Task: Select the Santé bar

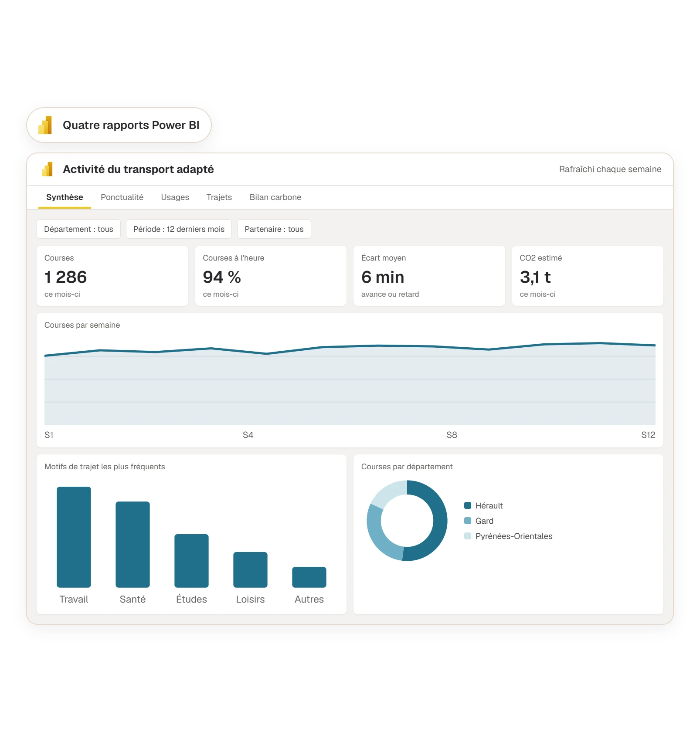Action: tap(133, 545)
